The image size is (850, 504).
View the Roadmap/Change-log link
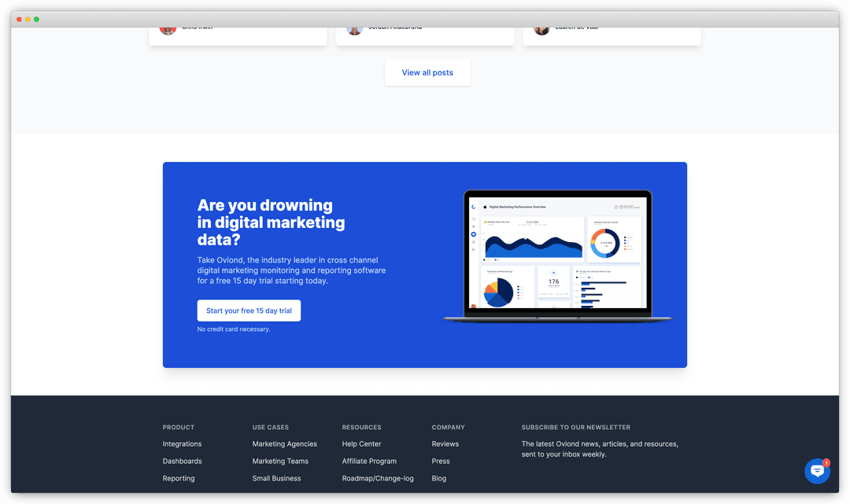378,479
